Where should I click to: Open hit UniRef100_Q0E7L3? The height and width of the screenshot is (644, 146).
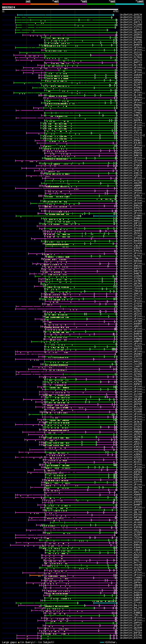click(x=131, y=22)
